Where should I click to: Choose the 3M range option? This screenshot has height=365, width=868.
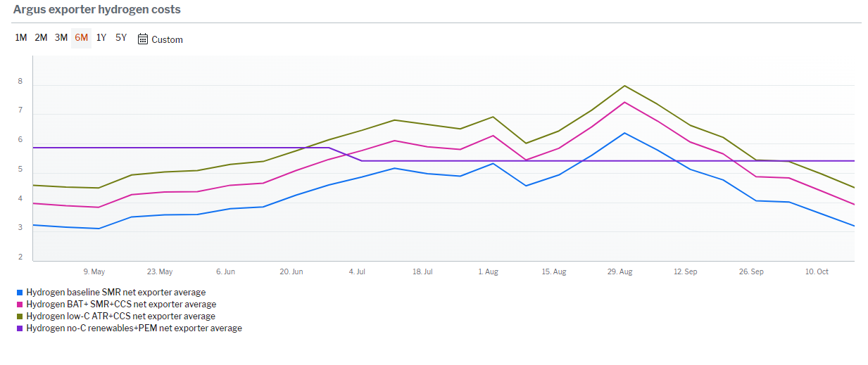tap(61, 38)
